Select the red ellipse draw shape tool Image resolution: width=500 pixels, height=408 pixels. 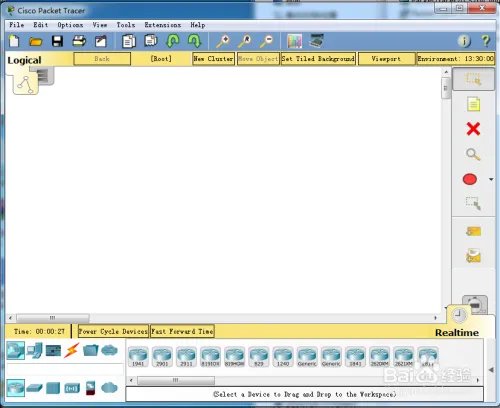(x=470, y=179)
